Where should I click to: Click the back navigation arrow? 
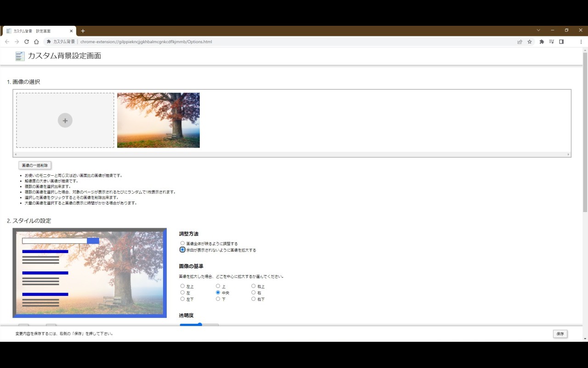[x=7, y=41]
